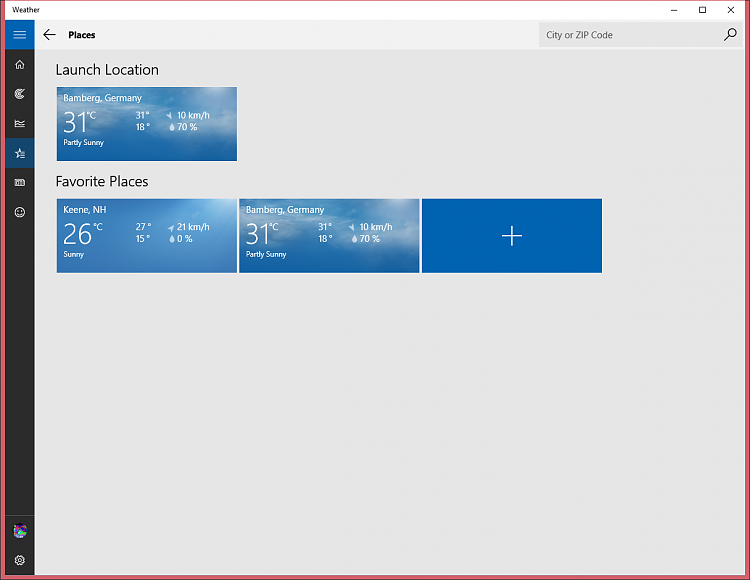Open Settings gear in sidebar
The image size is (750, 580).
[x=20, y=560]
